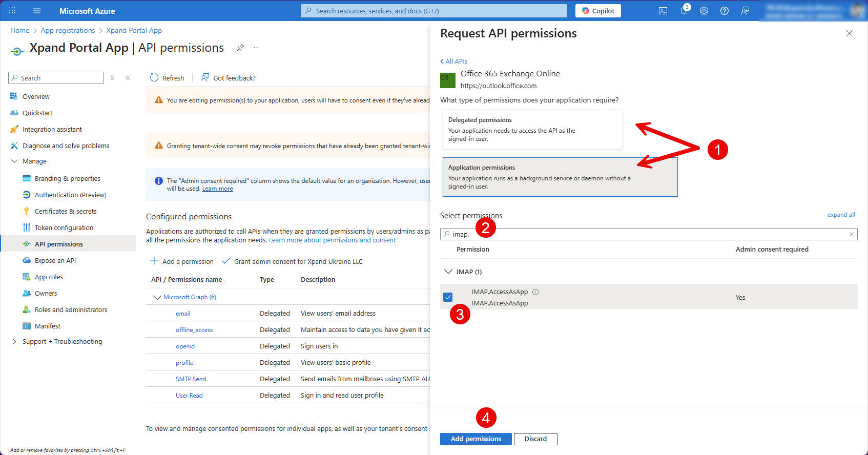Select the Delegated permissions option
The height and width of the screenshot is (455, 868).
[x=532, y=129]
